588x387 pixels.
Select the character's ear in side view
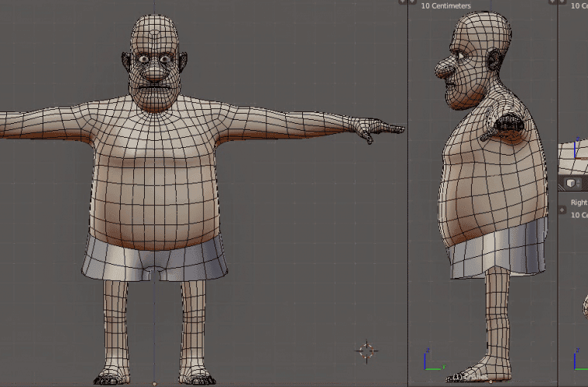point(496,62)
